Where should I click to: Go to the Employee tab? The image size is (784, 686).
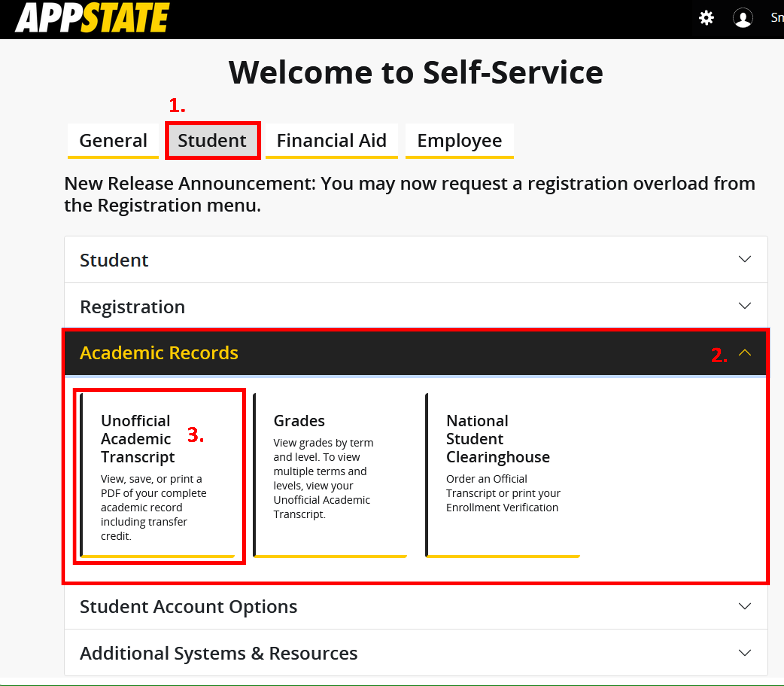tap(459, 141)
